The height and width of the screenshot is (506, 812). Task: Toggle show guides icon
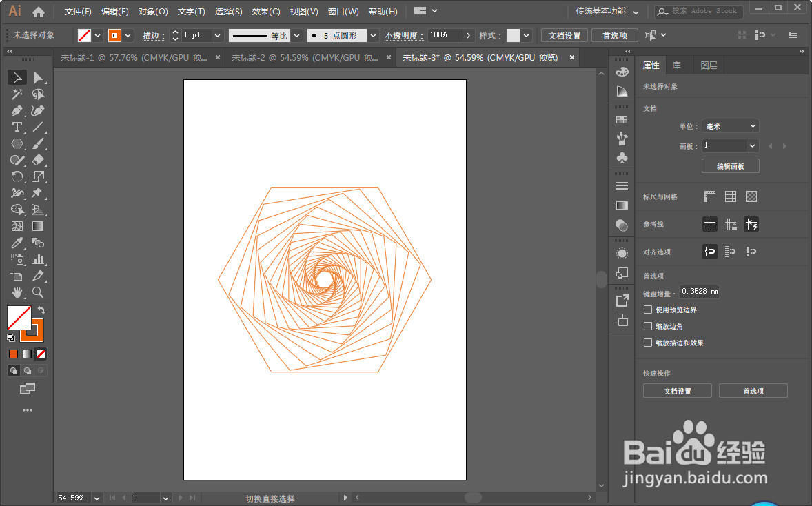[709, 224]
